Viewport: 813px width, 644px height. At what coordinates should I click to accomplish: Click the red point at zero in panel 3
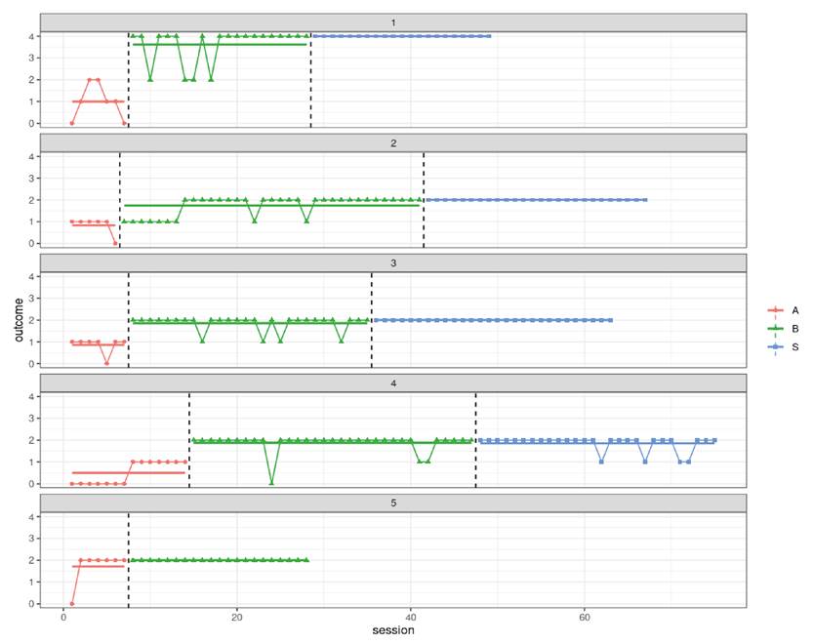click(106, 363)
